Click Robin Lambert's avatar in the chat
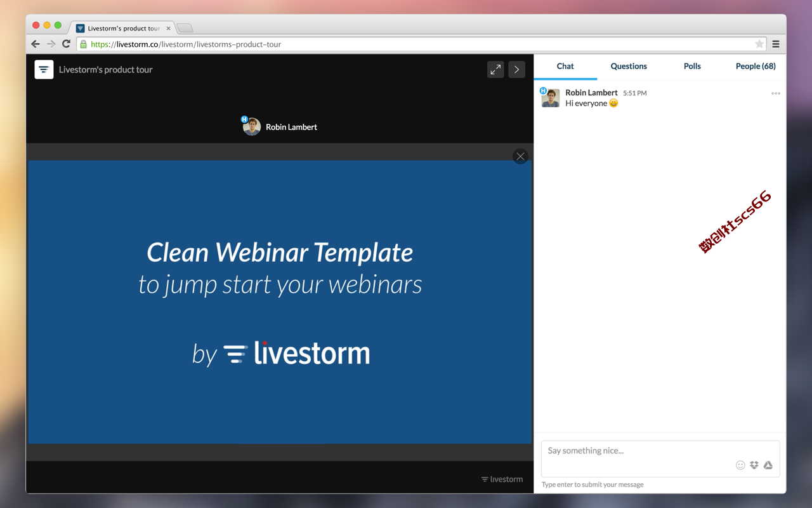Image resolution: width=812 pixels, height=508 pixels. (x=550, y=98)
